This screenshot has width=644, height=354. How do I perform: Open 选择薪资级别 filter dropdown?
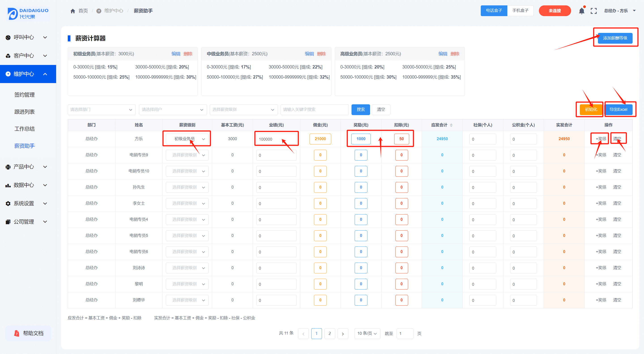click(244, 110)
